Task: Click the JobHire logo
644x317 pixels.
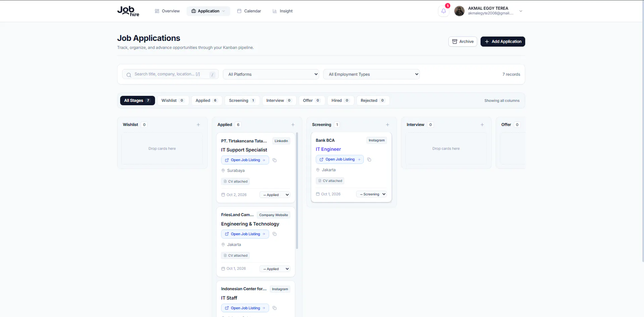Action: [x=128, y=11]
